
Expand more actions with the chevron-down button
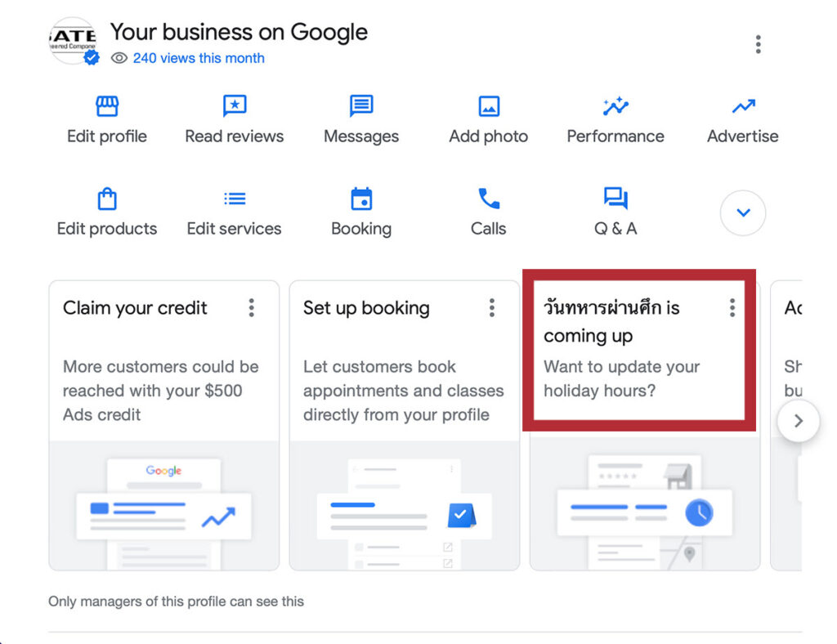743,213
